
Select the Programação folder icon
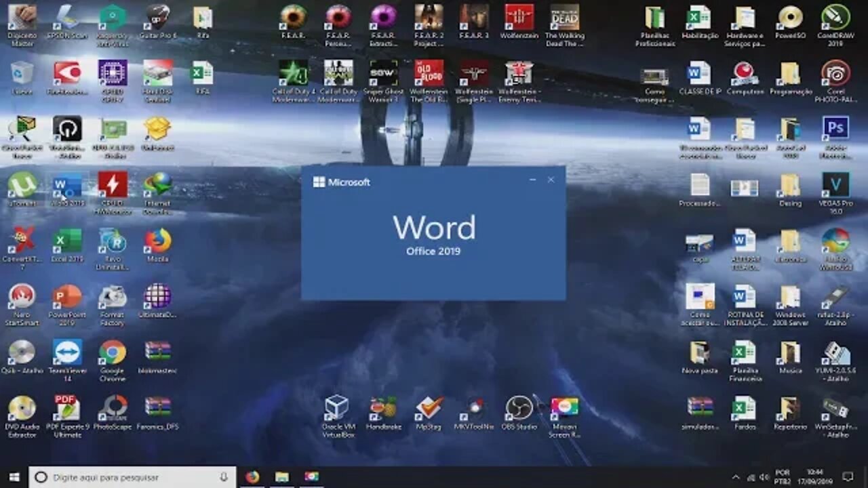pyautogui.click(x=790, y=78)
